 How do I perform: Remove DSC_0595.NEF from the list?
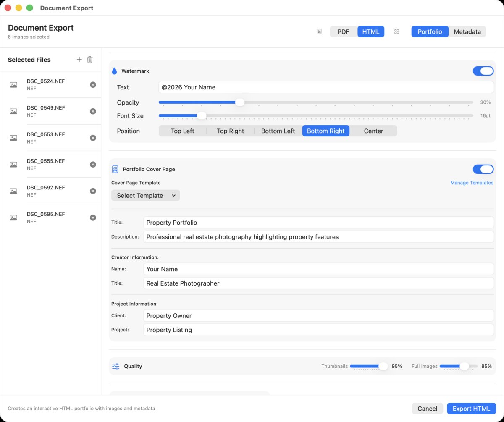[x=93, y=217]
